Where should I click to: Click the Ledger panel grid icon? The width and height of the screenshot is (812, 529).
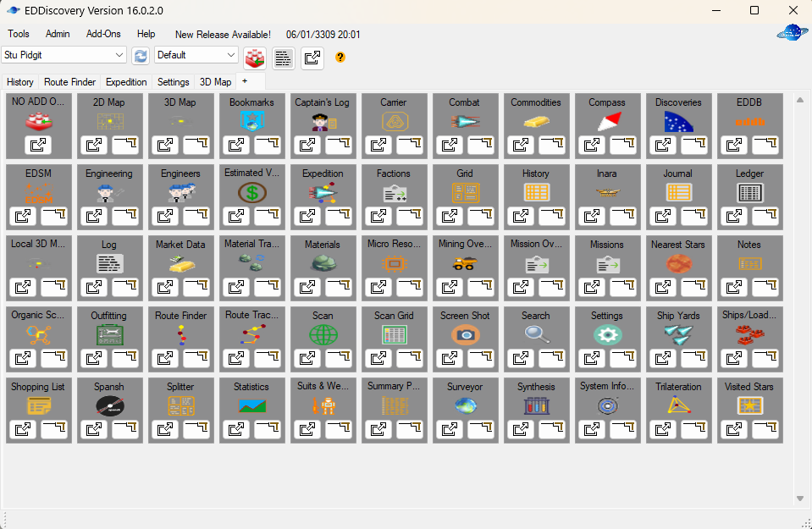coord(750,193)
